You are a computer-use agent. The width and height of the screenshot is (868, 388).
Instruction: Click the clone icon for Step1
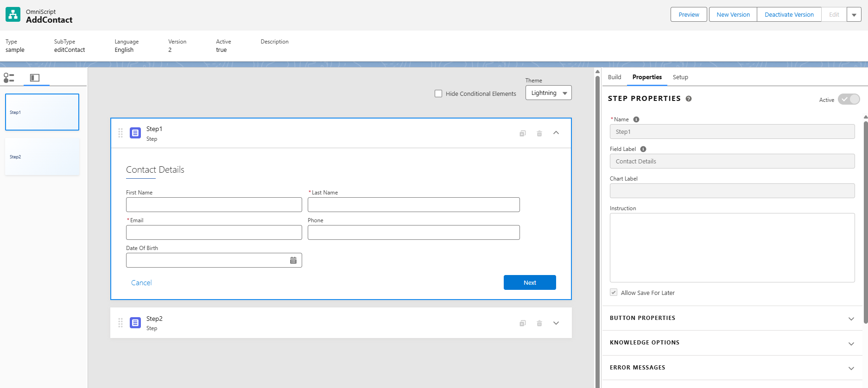pyautogui.click(x=523, y=133)
